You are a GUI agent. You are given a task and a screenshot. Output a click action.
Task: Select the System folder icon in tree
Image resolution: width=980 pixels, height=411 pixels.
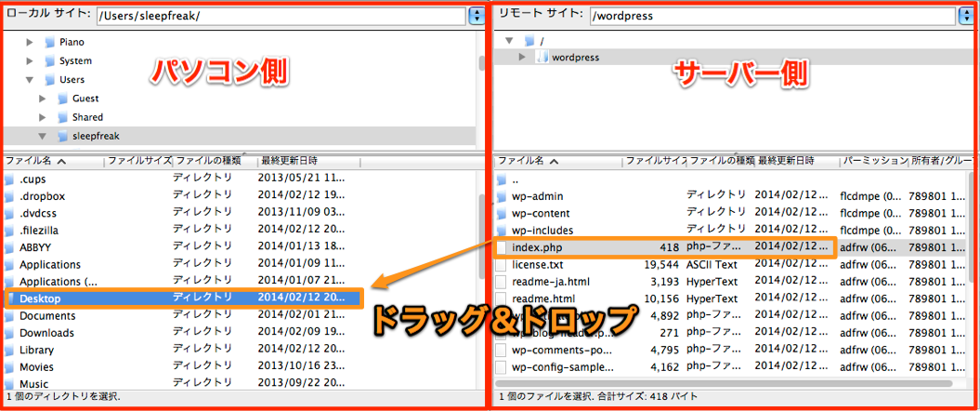(50, 61)
